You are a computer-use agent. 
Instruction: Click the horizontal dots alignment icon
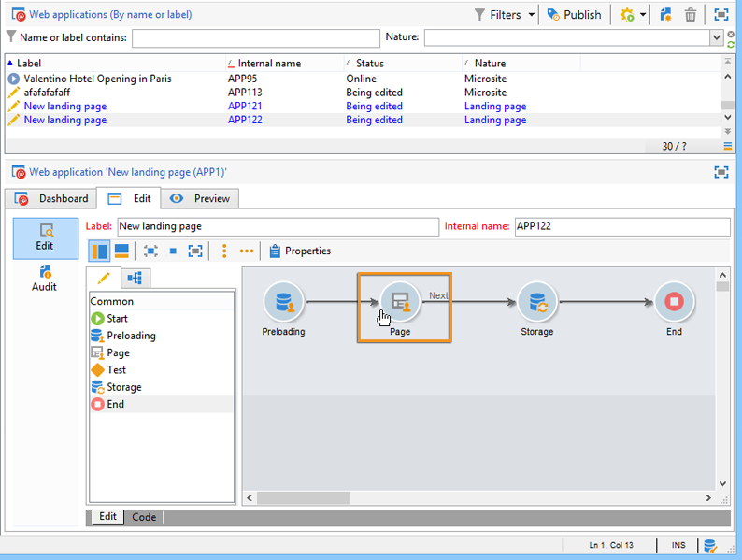[x=247, y=251]
